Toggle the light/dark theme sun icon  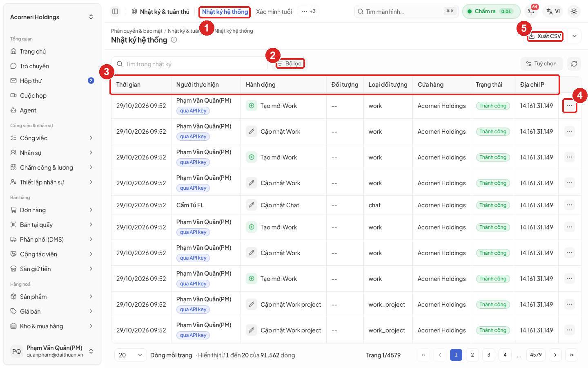[x=574, y=11]
